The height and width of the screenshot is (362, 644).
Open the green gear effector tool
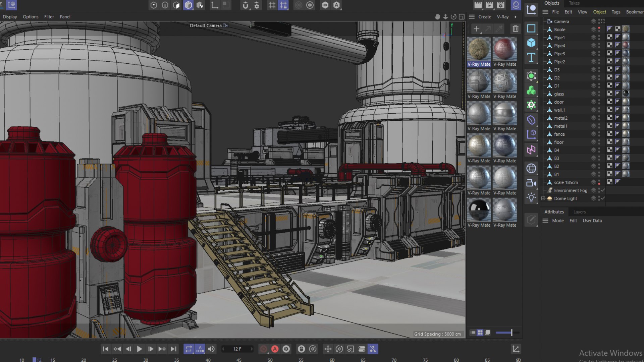pyautogui.click(x=531, y=105)
